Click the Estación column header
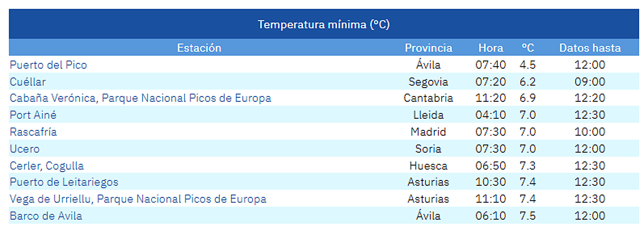The image size is (644, 239). 199,48
